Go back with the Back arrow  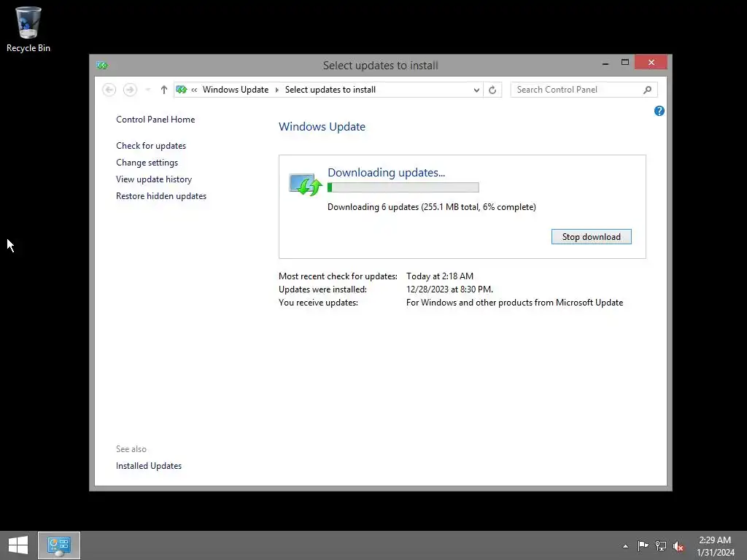point(109,90)
